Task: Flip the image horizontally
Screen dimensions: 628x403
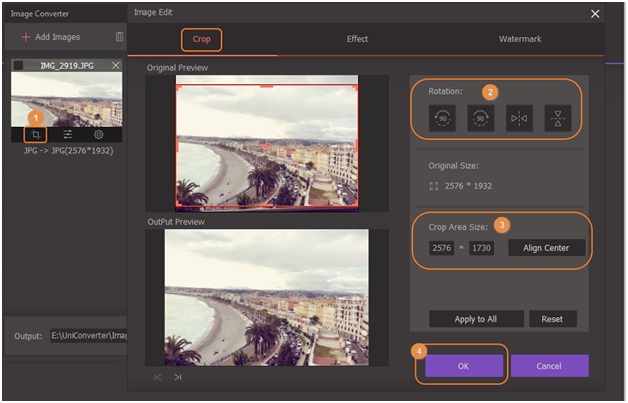Action: click(x=520, y=117)
